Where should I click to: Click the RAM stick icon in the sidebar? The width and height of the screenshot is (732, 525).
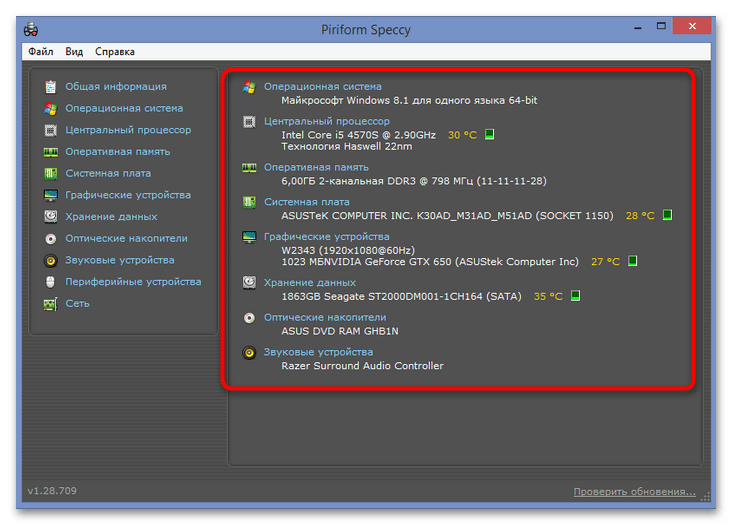point(50,152)
